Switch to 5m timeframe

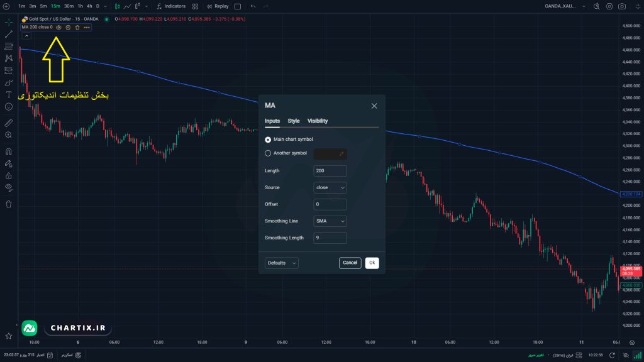click(x=43, y=6)
